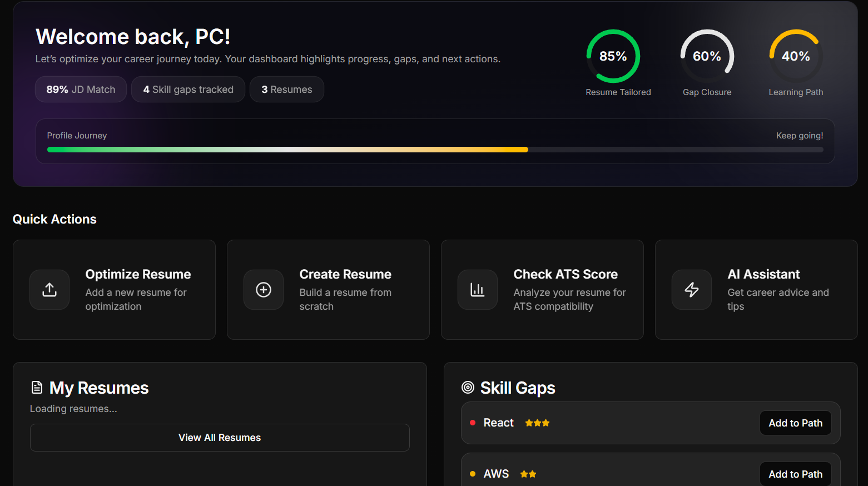The width and height of the screenshot is (868, 486).
Task: Click the Profile Journey progress bar
Action: pos(435,150)
